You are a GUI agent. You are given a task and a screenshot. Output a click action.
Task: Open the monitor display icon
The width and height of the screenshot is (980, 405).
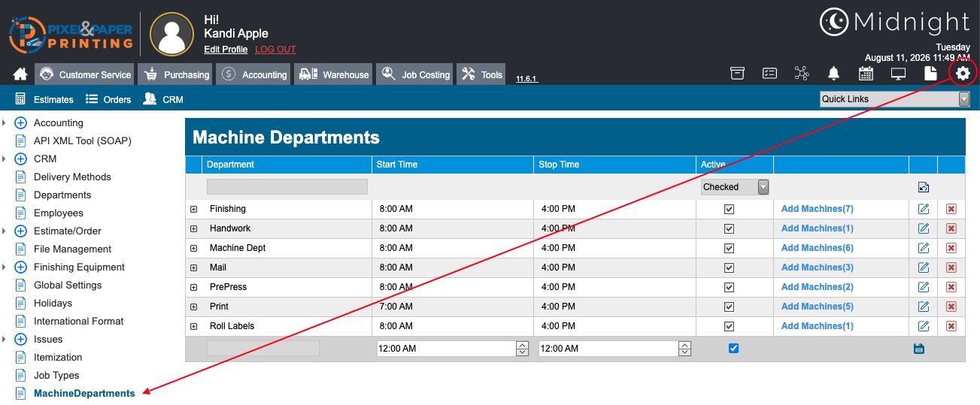[x=898, y=73]
